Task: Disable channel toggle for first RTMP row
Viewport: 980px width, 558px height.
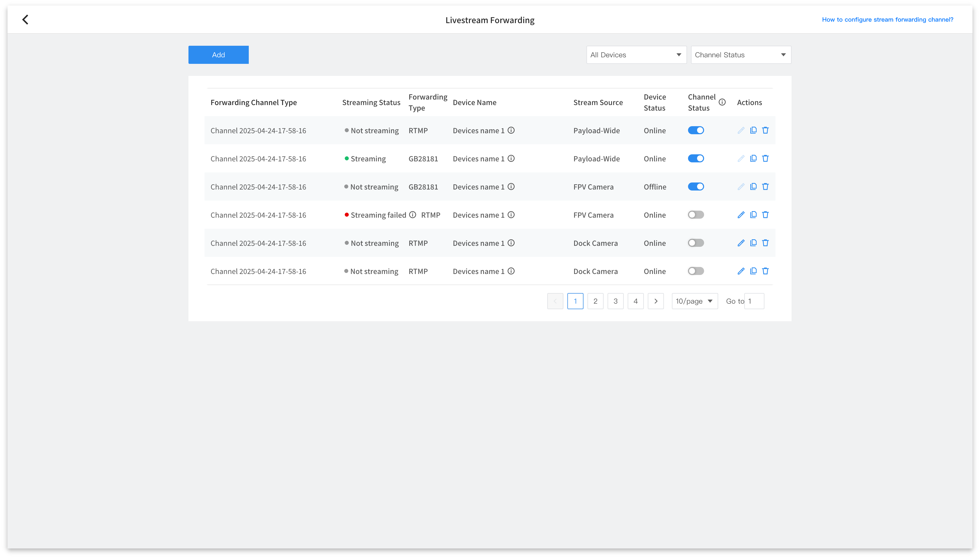Action: tap(696, 130)
